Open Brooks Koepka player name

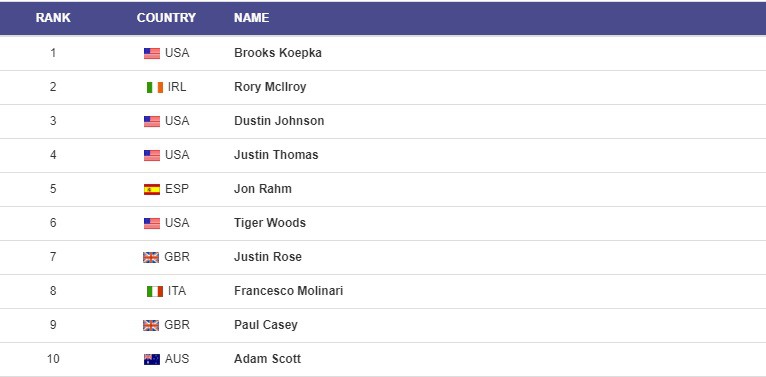[277, 53]
